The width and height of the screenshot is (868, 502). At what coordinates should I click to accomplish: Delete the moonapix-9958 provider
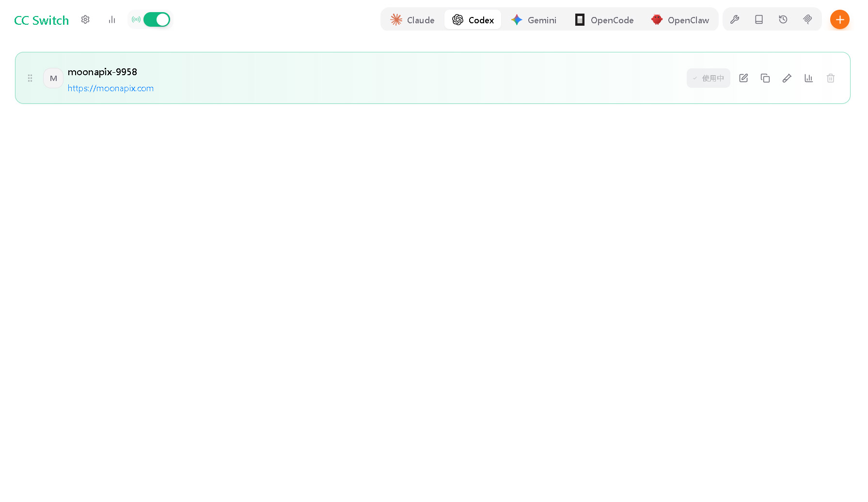click(x=831, y=78)
